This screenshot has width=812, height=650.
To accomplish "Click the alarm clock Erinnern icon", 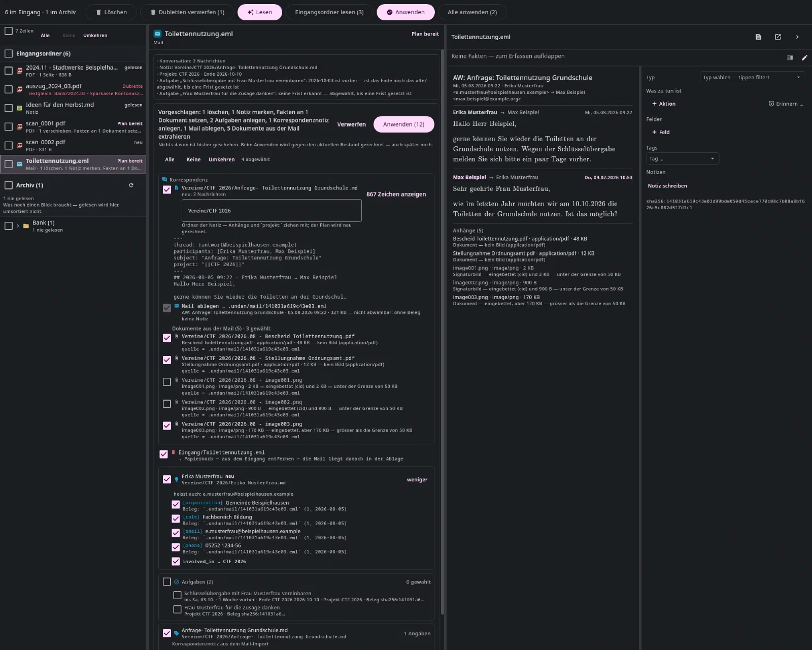I will coord(771,104).
